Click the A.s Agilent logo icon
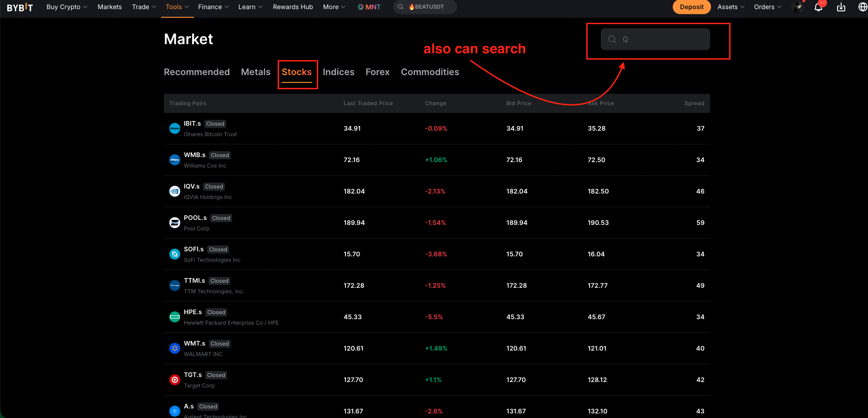 click(175, 411)
